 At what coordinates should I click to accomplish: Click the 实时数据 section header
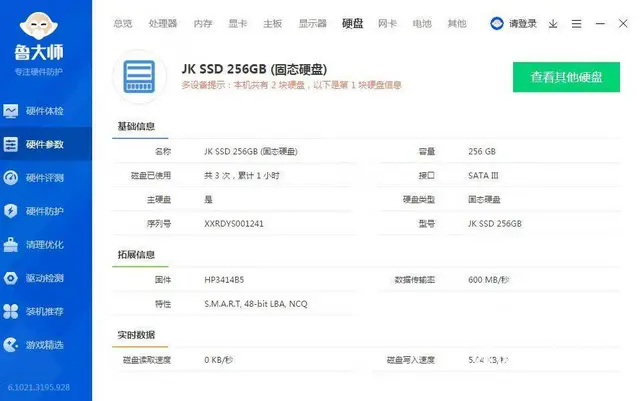click(136, 335)
